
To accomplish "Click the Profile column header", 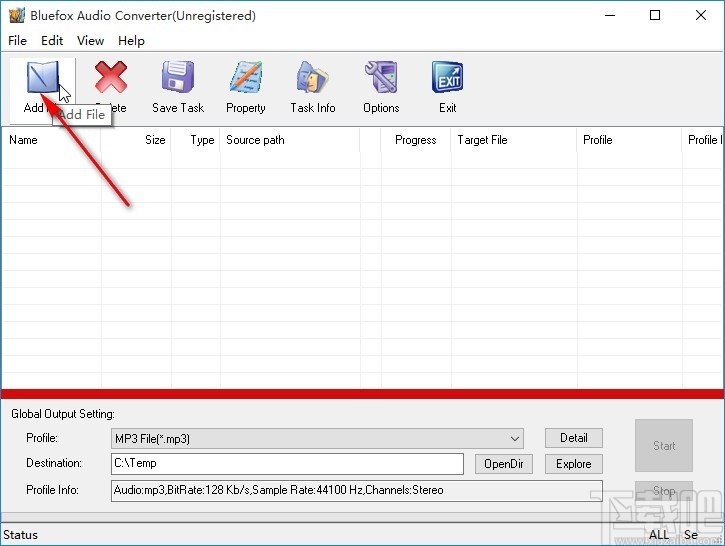I will [629, 140].
